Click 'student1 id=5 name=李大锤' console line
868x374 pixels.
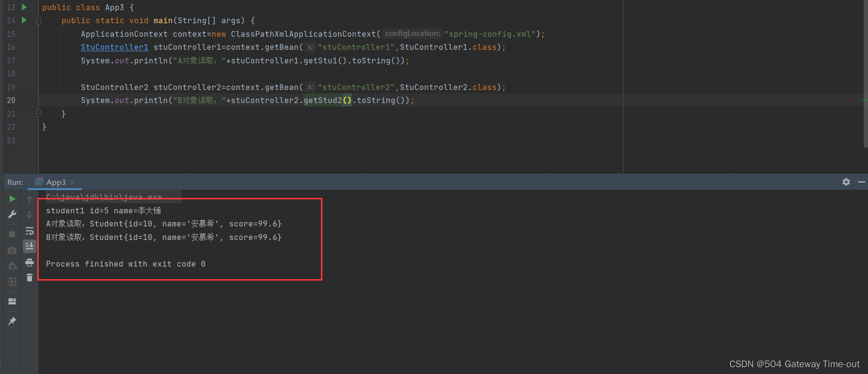(104, 210)
